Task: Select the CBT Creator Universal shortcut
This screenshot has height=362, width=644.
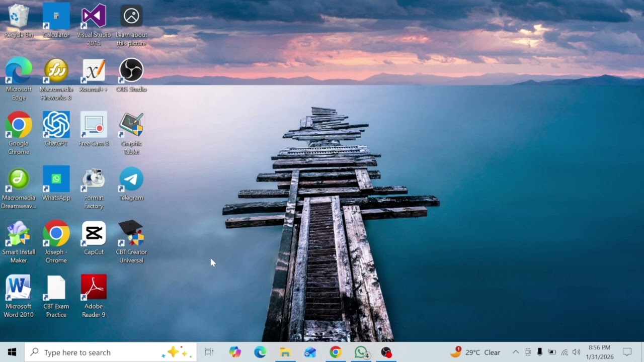Action: tap(131, 242)
